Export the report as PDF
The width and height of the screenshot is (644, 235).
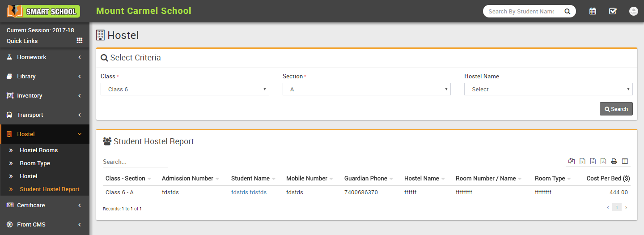(x=603, y=162)
